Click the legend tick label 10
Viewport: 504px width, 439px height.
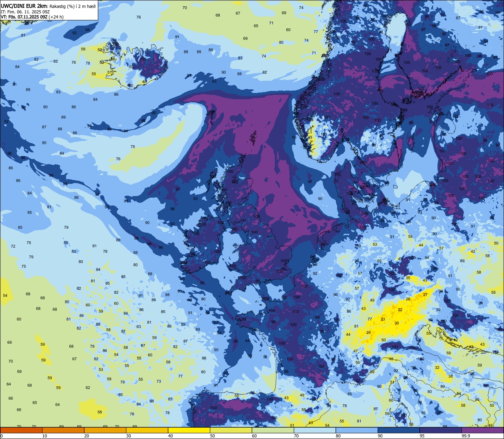pos(44,436)
